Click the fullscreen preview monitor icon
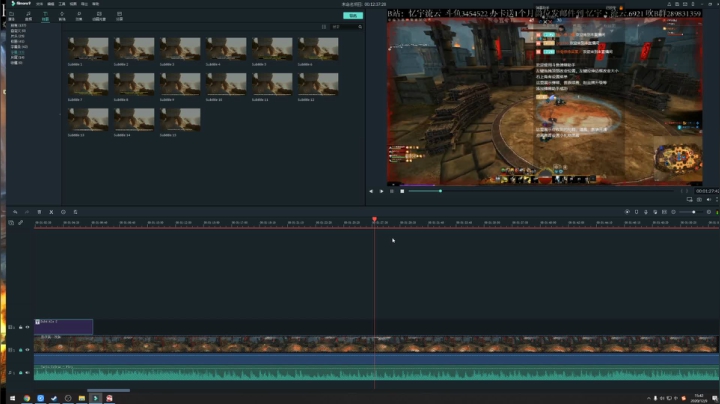The image size is (720, 404). [689, 200]
